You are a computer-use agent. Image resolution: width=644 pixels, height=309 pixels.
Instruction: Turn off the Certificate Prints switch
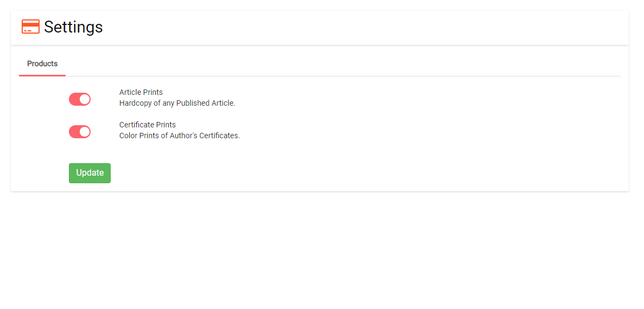click(x=80, y=132)
